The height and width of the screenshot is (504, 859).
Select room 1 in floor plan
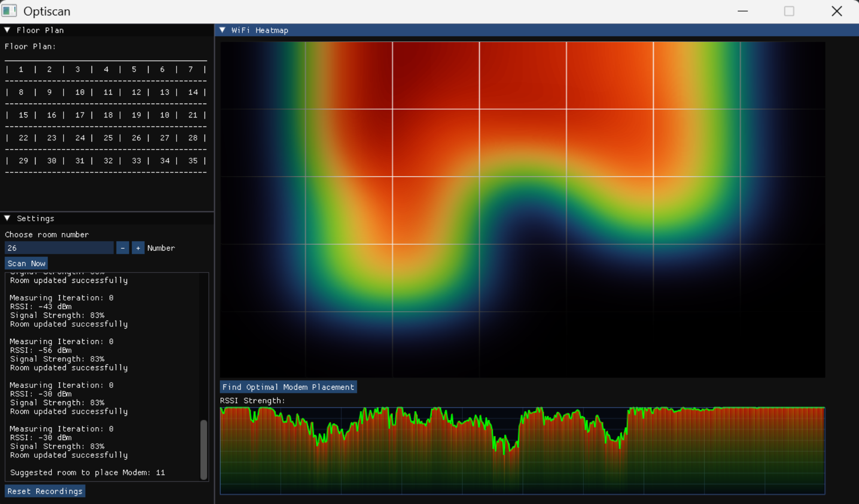(21, 69)
